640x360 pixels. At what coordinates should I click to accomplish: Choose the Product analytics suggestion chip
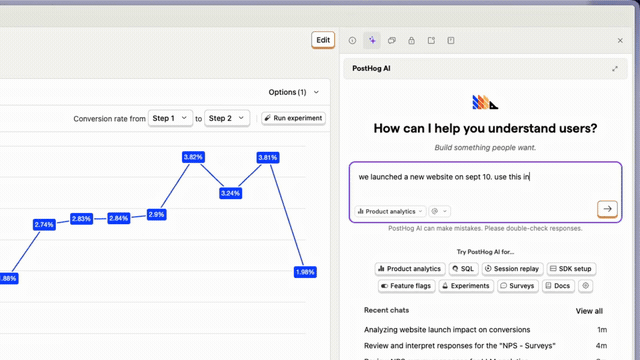[x=409, y=269]
